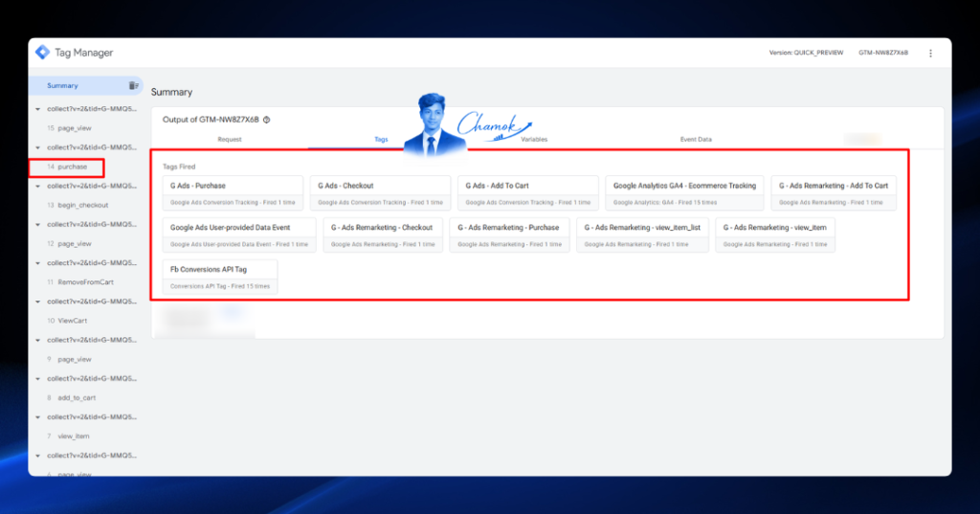Image resolution: width=980 pixels, height=514 pixels.
Task: Collapse the collect request above 9 page_view
Action: point(37,341)
